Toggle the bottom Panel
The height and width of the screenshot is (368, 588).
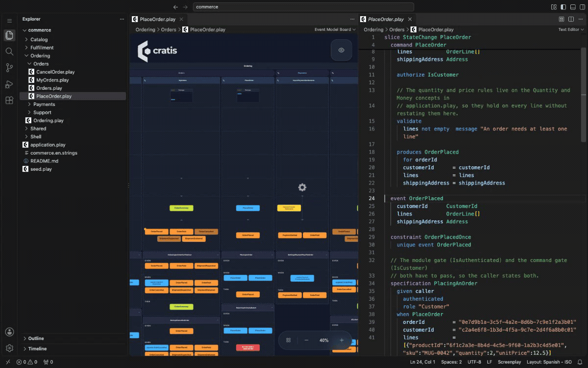pos(572,7)
